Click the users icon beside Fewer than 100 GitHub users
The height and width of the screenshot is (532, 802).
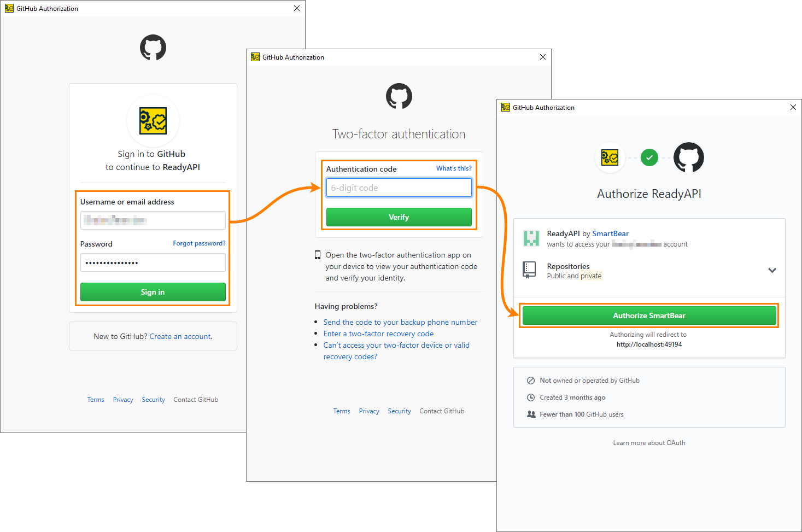531,414
